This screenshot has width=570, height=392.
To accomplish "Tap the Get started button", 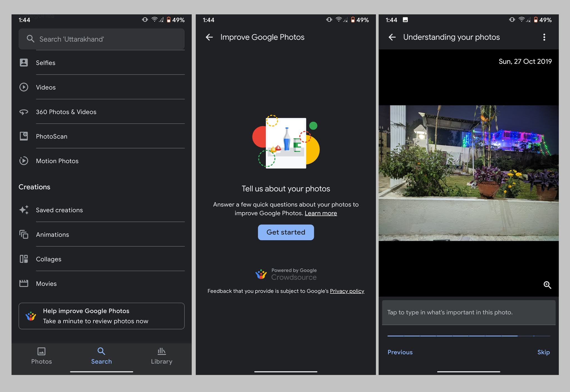I will pos(286,232).
